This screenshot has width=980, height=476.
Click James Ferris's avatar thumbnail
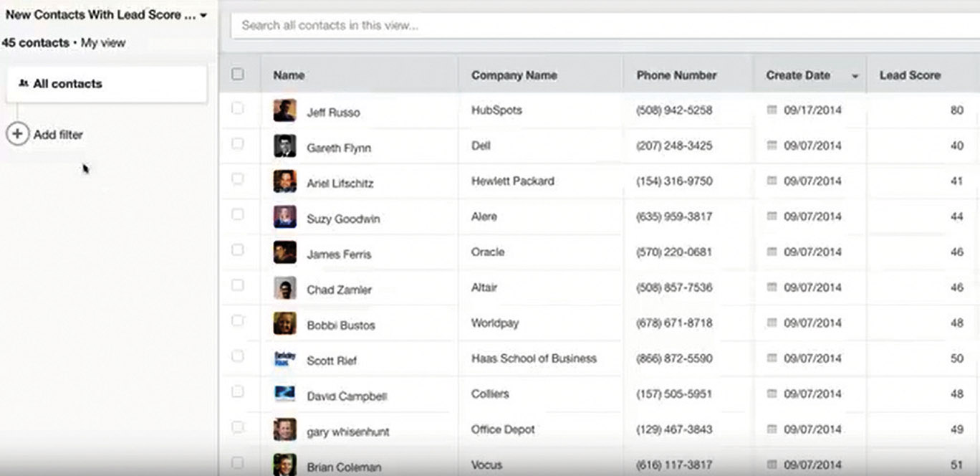[284, 252]
